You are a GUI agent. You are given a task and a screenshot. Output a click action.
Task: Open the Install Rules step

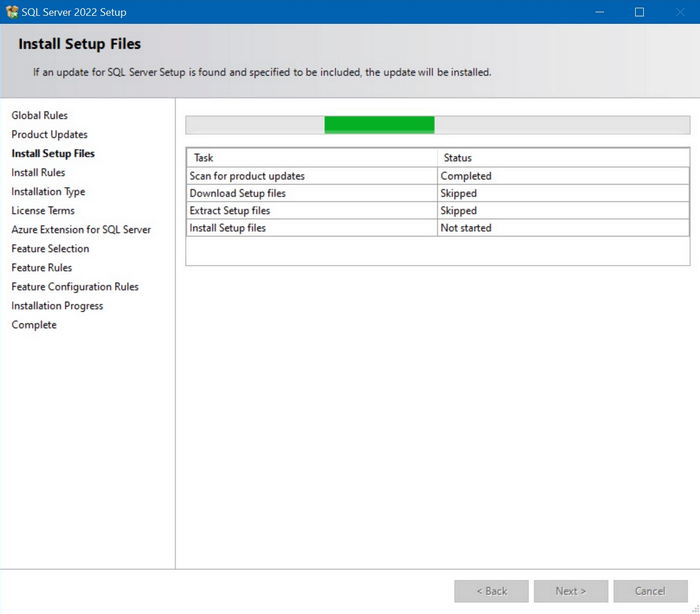click(38, 173)
